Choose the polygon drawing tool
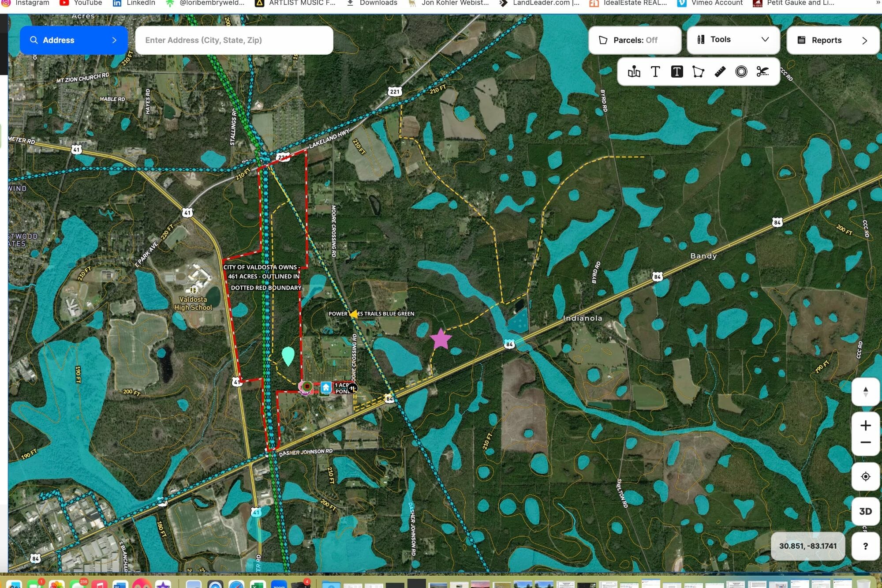Screen dimensions: 882x588 click(698, 71)
